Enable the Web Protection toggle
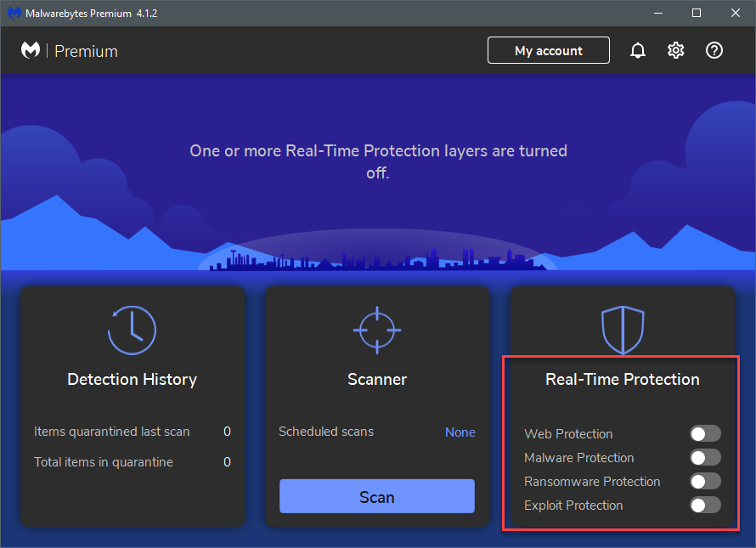756x548 pixels. (x=705, y=433)
